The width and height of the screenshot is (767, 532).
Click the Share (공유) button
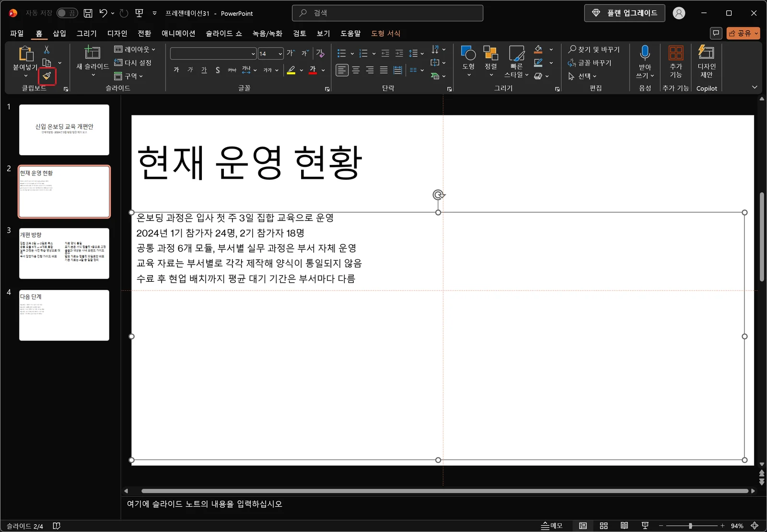[x=743, y=33]
